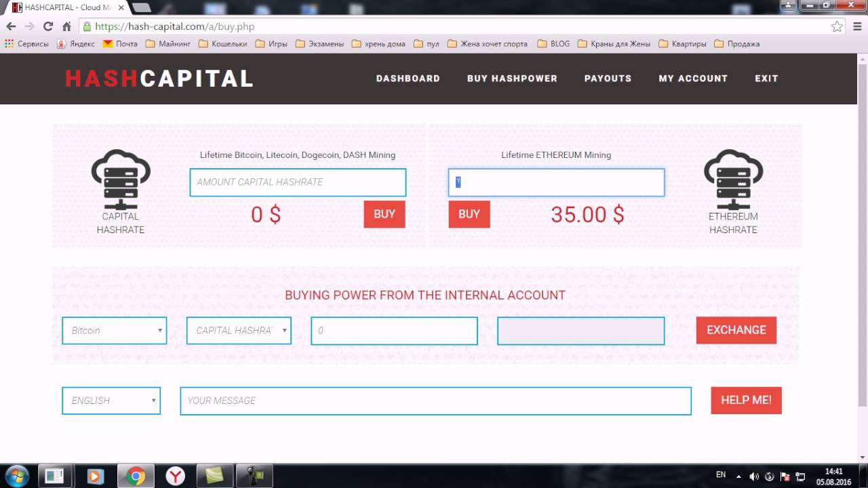Click the HASHCAPITAL logo

pos(159,79)
